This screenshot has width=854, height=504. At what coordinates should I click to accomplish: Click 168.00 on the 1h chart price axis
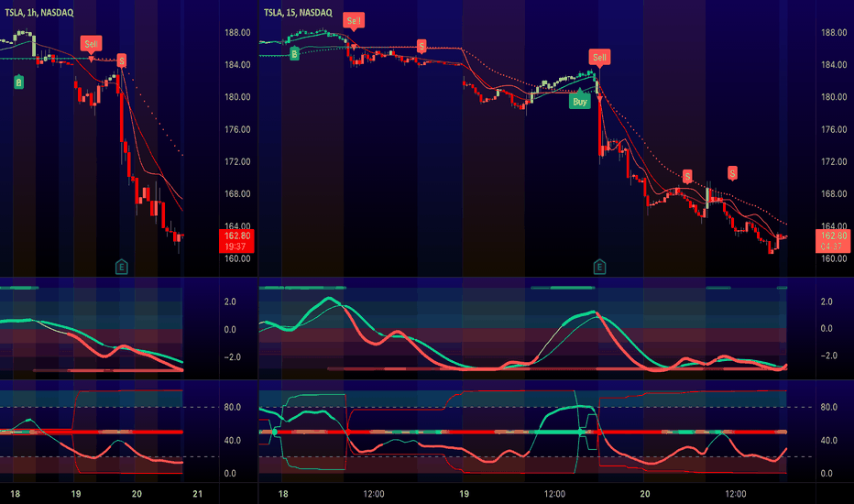click(237, 194)
